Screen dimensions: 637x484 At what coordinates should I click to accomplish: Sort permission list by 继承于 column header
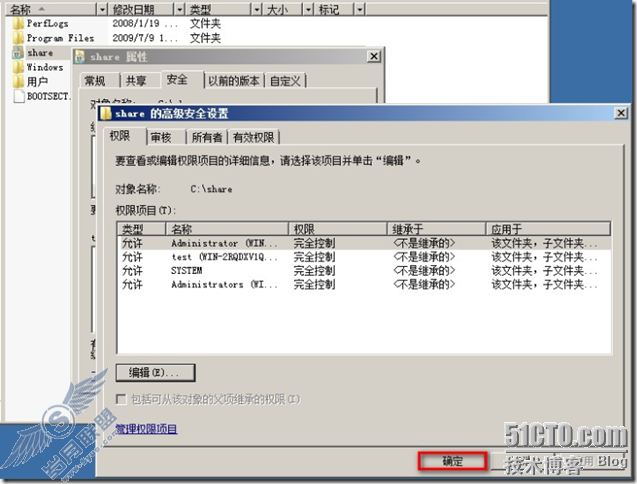[x=436, y=229]
